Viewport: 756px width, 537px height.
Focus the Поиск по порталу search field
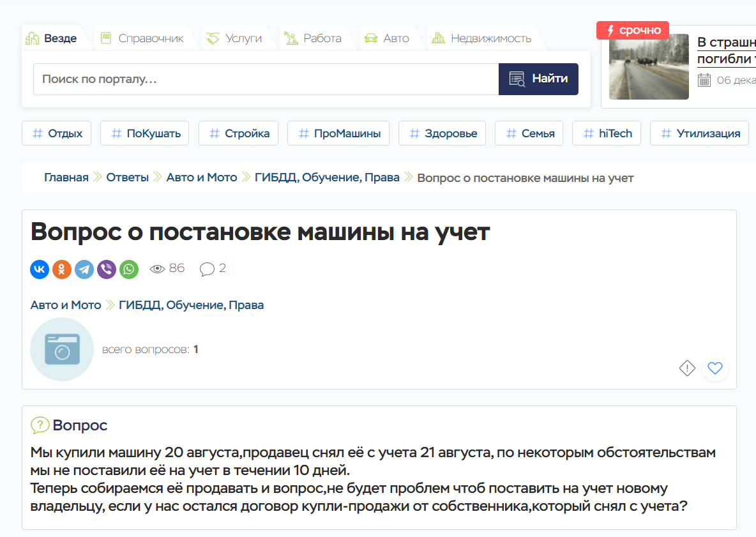[266, 79]
